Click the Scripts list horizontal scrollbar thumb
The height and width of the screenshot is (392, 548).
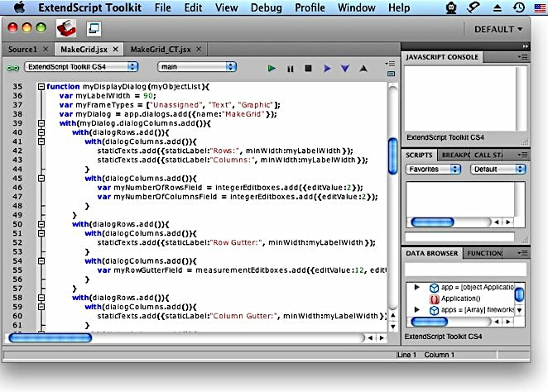pos(432,222)
